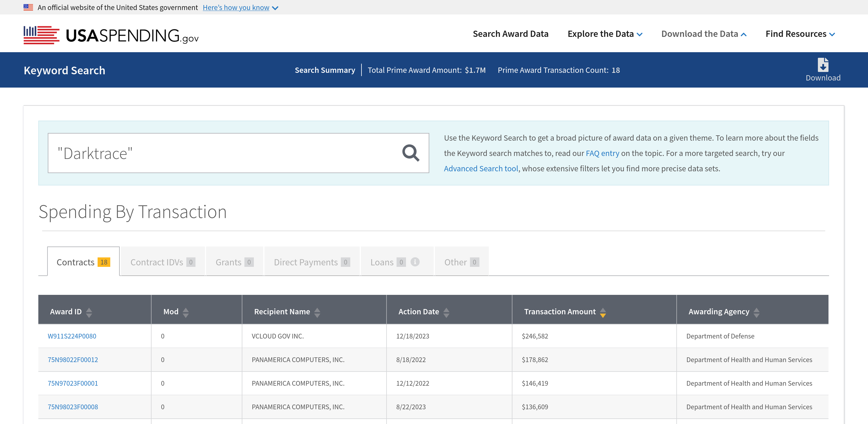Click the keyword search input field

click(238, 153)
